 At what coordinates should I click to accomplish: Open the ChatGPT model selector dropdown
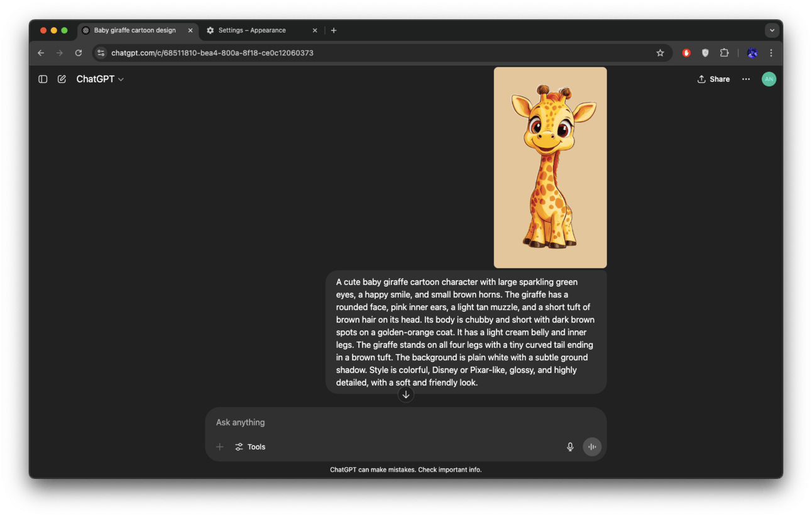[x=100, y=79]
